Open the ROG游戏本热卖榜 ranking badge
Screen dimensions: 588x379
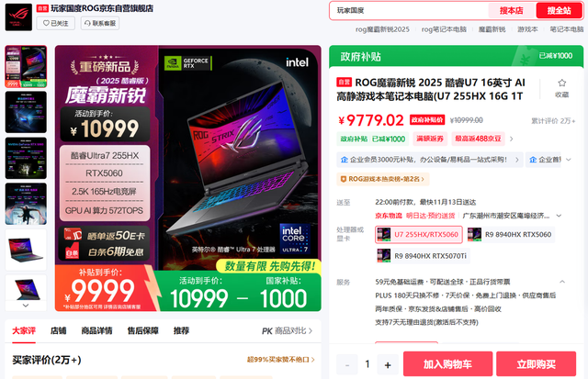pos(382,179)
